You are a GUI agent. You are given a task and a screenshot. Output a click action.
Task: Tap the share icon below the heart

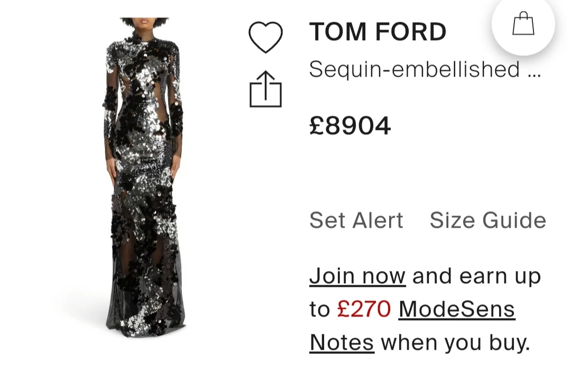[265, 89]
